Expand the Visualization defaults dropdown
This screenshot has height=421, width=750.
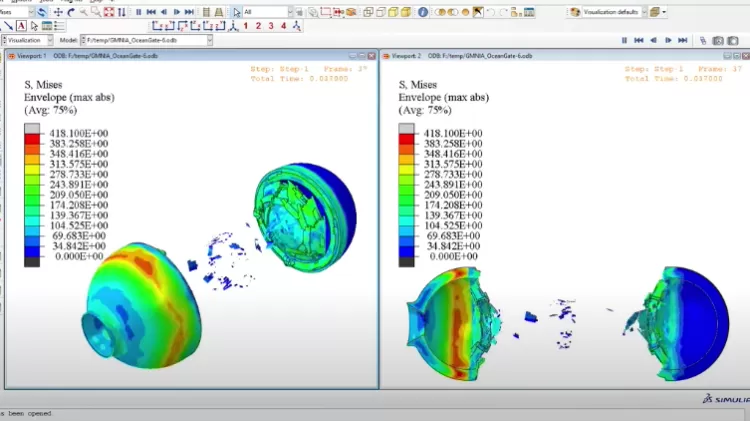pyautogui.click(x=644, y=12)
